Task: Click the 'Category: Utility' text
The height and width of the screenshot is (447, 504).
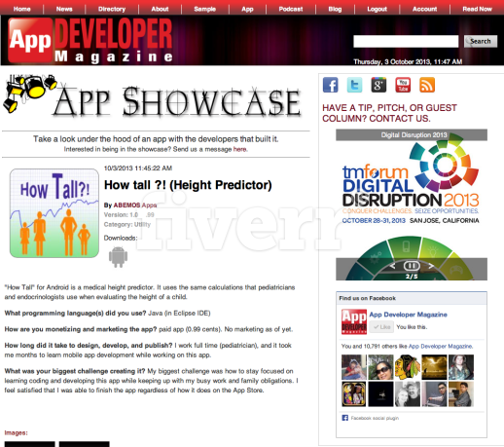Action: 127,224
